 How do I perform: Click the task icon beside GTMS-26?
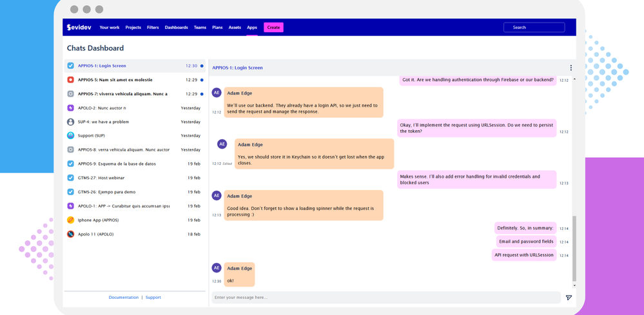(x=70, y=191)
